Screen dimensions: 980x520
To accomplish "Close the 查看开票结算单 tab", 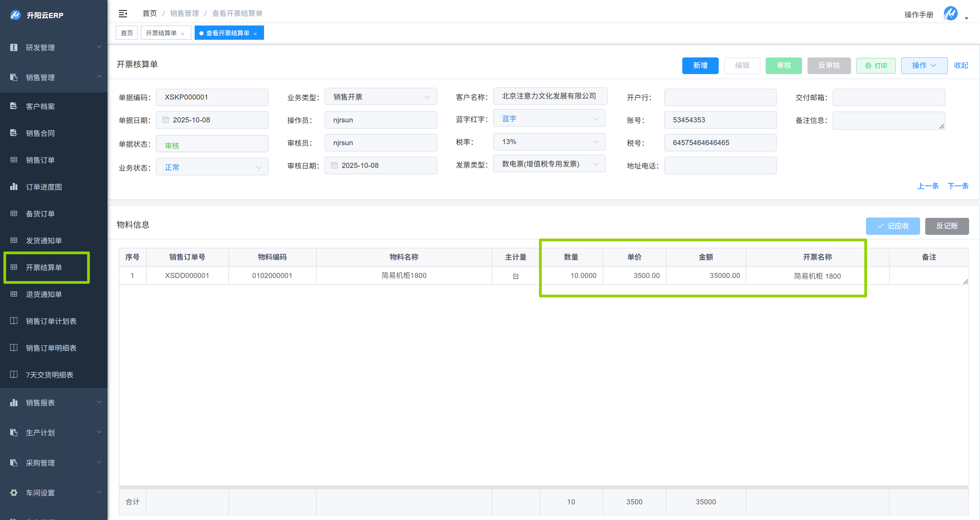I will (255, 34).
